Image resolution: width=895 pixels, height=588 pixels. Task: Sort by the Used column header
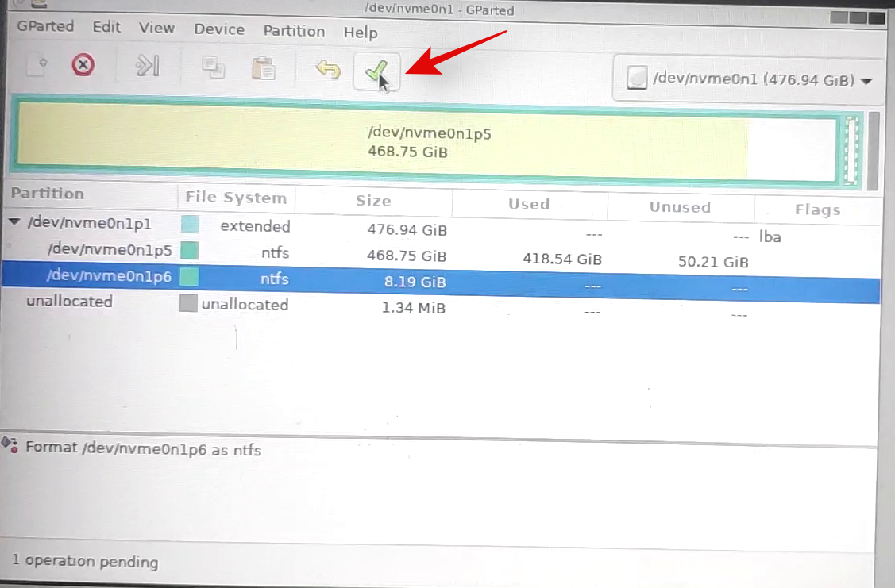click(x=529, y=204)
